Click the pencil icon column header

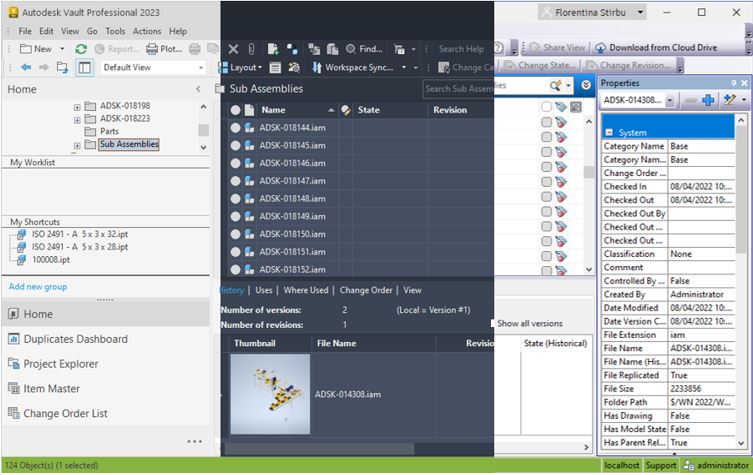click(346, 110)
